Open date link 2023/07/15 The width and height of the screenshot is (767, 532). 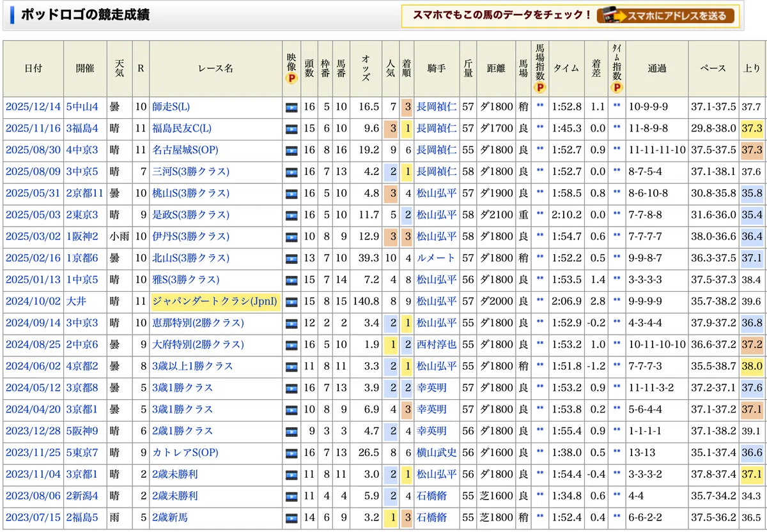click(x=32, y=518)
